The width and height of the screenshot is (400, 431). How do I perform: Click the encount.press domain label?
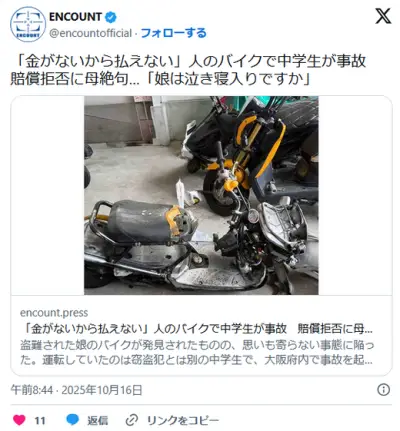pos(54,312)
